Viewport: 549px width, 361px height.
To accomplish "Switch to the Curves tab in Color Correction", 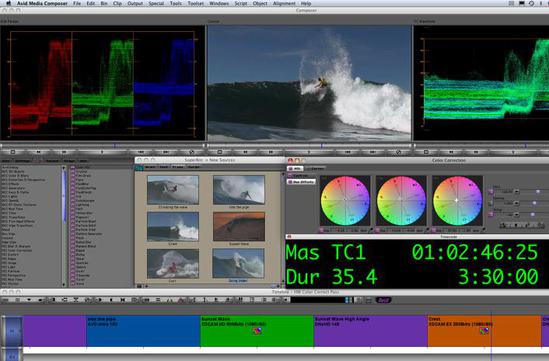I will point(315,168).
